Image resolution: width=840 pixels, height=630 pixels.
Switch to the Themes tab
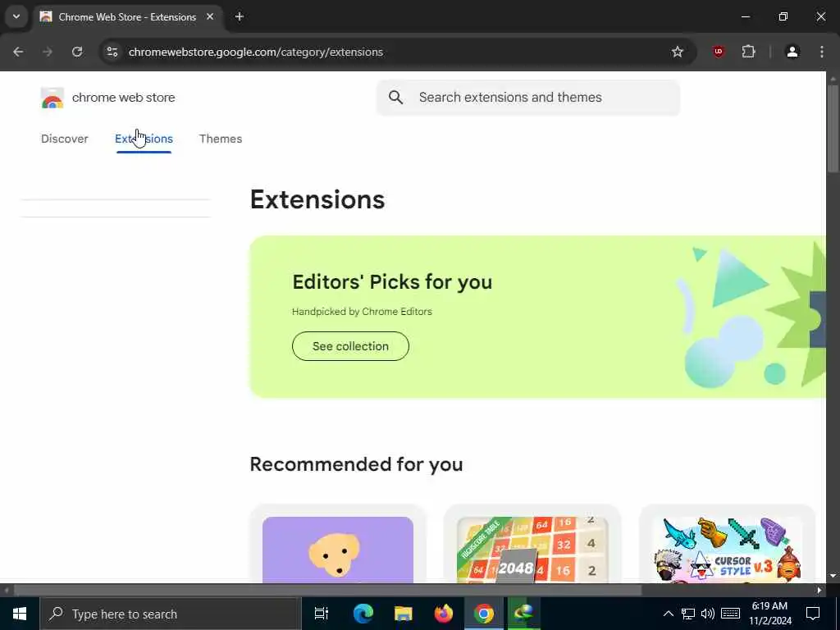(221, 139)
